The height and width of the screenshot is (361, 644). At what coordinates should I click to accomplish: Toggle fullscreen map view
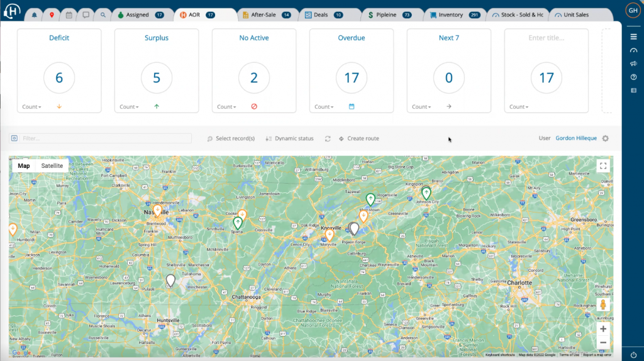pyautogui.click(x=603, y=166)
